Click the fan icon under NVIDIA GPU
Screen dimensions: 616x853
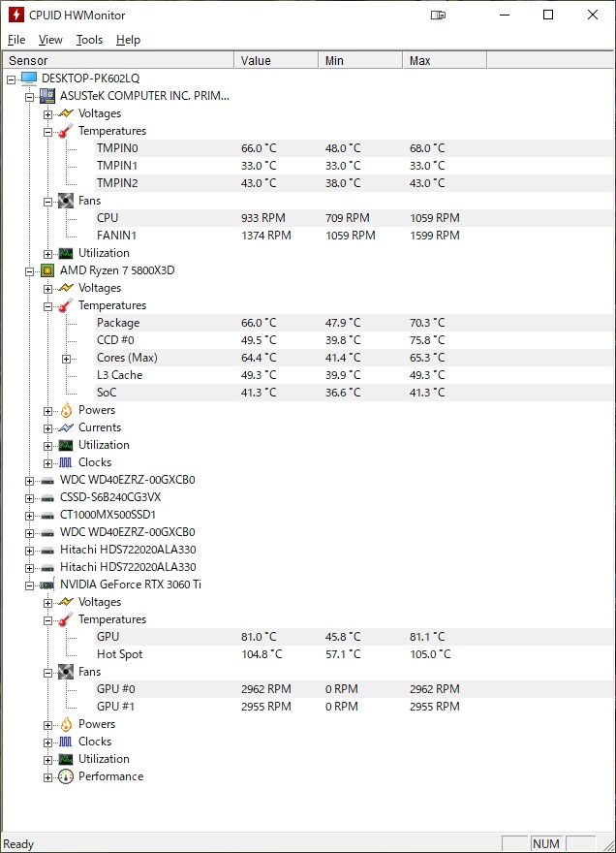click(66, 672)
